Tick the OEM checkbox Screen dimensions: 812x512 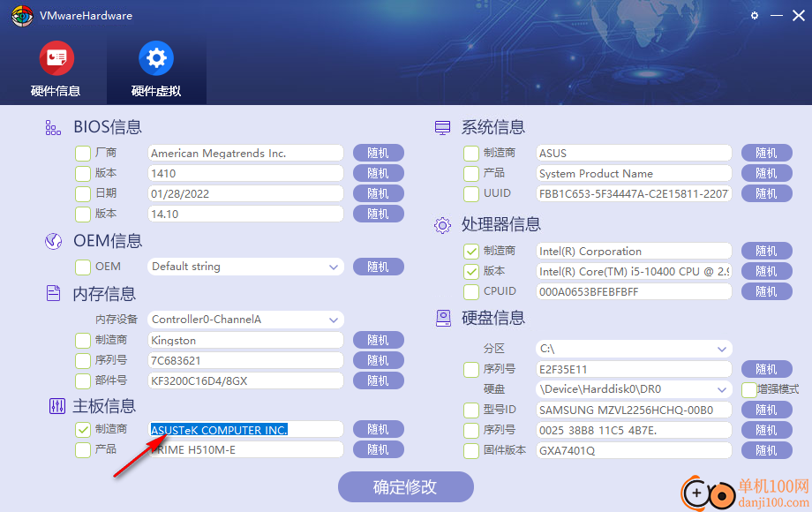pos(83,267)
